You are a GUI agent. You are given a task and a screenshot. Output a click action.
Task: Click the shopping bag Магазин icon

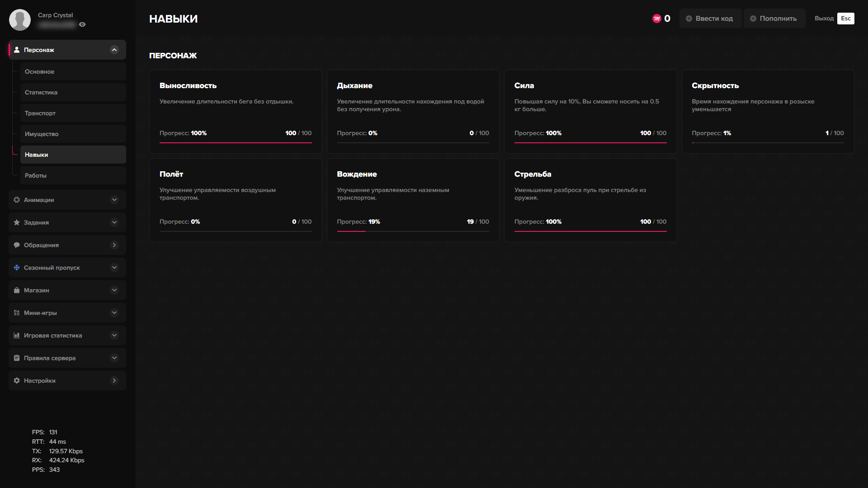pos(17,290)
